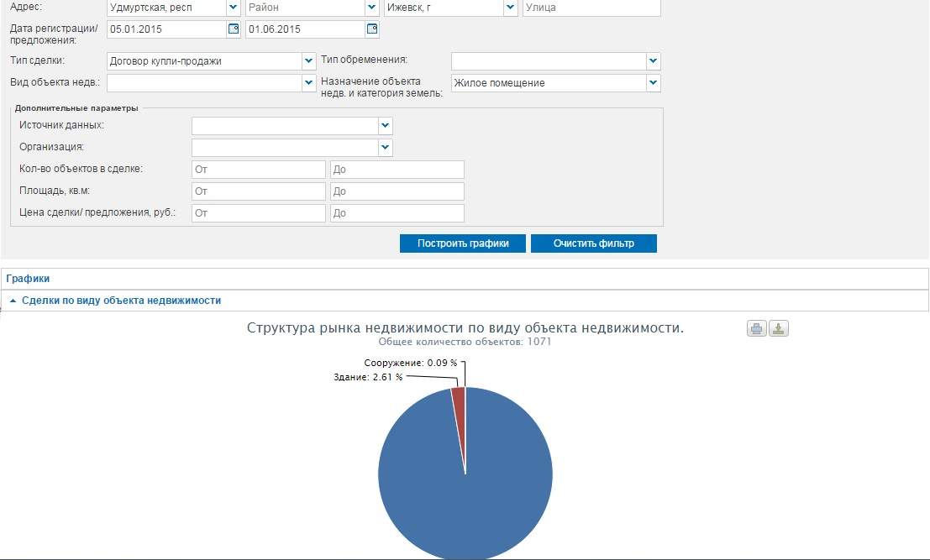Viewport: 930px width, 560px height.
Task: Click subtitle Общее количество объектов: 1071
Action: 465,342
